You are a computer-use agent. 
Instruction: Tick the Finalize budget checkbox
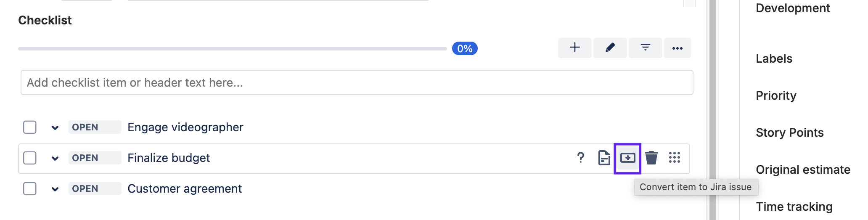pos(30,158)
